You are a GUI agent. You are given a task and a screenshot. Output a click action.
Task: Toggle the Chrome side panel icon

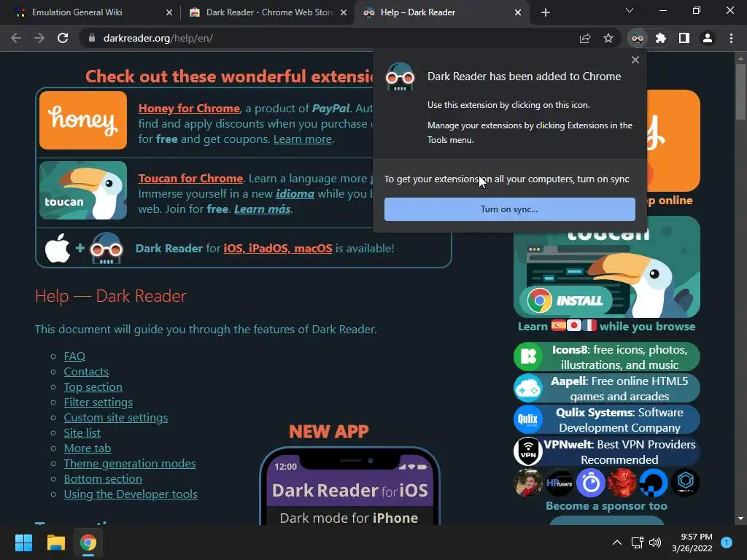pyautogui.click(x=684, y=38)
